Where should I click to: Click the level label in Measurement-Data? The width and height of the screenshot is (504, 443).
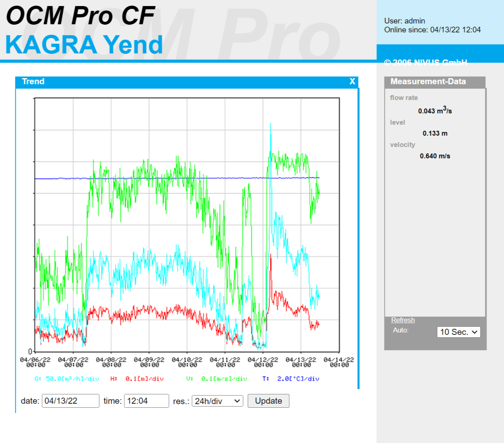pos(397,122)
